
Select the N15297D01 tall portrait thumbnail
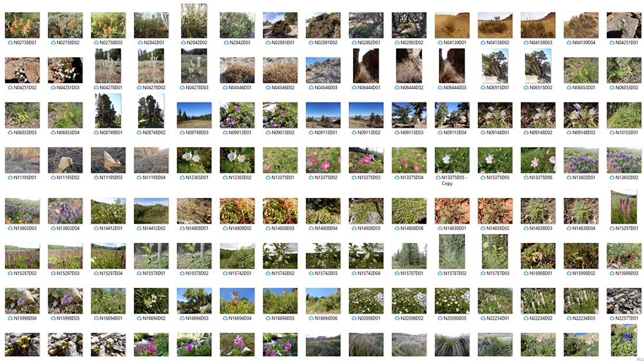(x=624, y=207)
